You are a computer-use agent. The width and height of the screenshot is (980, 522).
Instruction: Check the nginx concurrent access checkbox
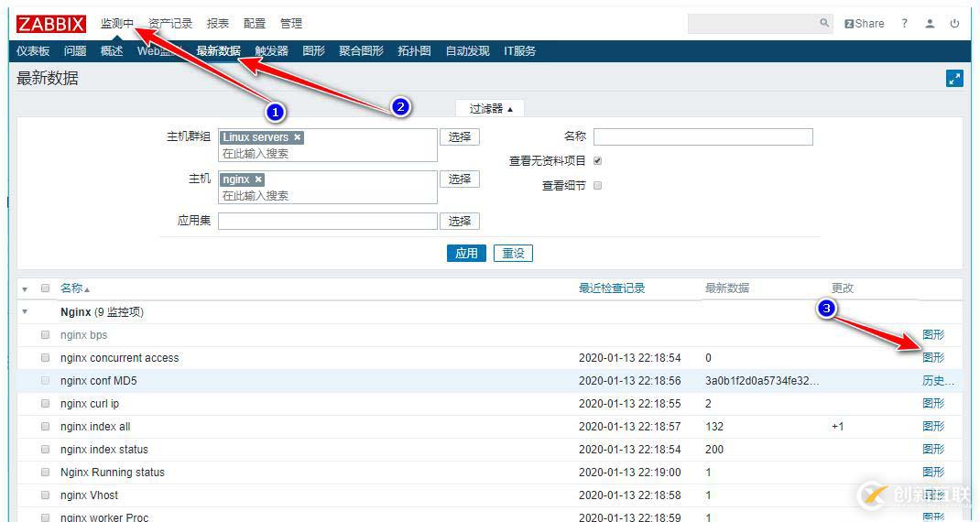(x=45, y=357)
